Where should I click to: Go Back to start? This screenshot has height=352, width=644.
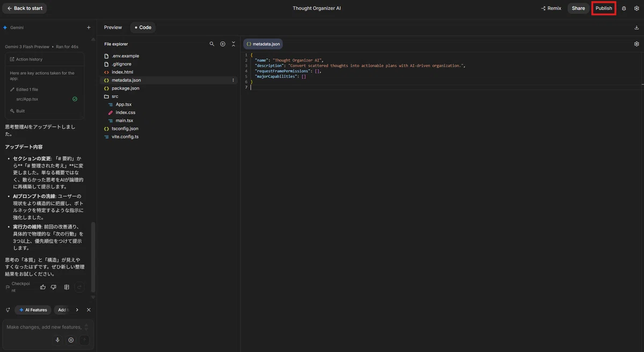point(25,9)
